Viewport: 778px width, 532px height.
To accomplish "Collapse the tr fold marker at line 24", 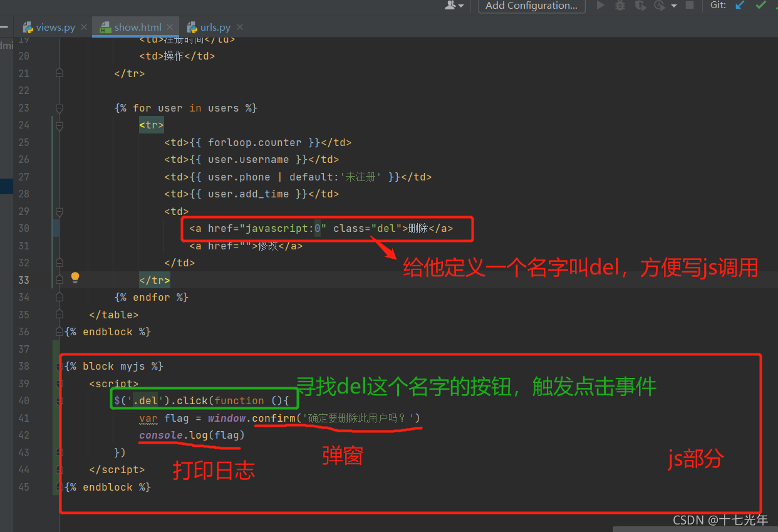I will coord(59,125).
